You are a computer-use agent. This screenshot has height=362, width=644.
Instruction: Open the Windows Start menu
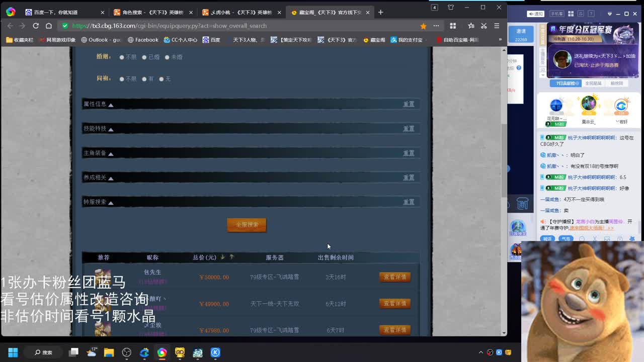click(13, 352)
